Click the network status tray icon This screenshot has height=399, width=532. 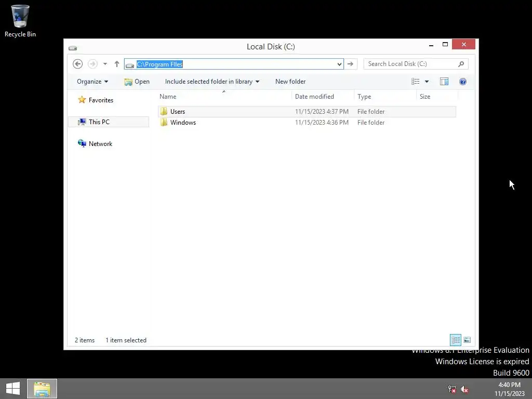pos(452,389)
